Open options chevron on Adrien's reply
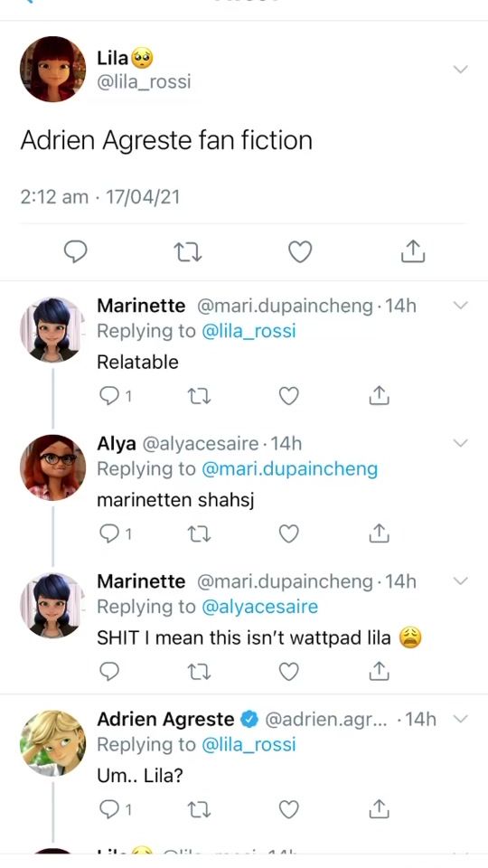 (x=460, y=719)
